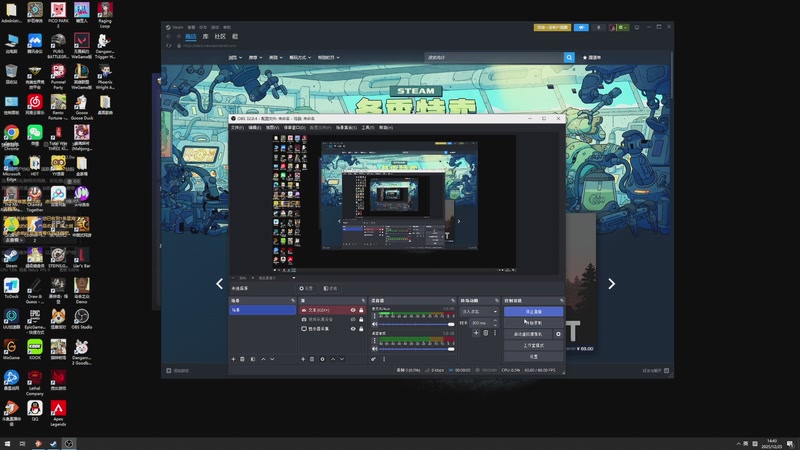
Task: Add a new scene in OBS Scenes panel
Action: (233, 359)
